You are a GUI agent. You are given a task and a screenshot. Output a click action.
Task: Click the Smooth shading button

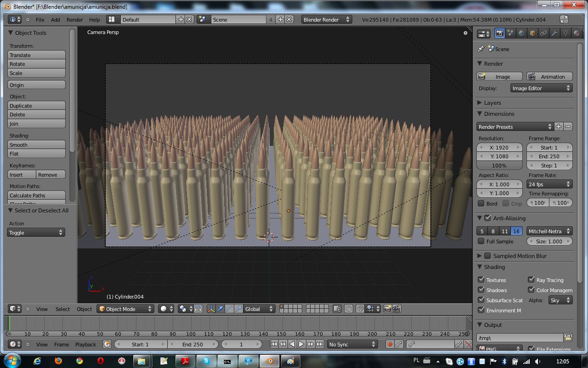[37, 144]
